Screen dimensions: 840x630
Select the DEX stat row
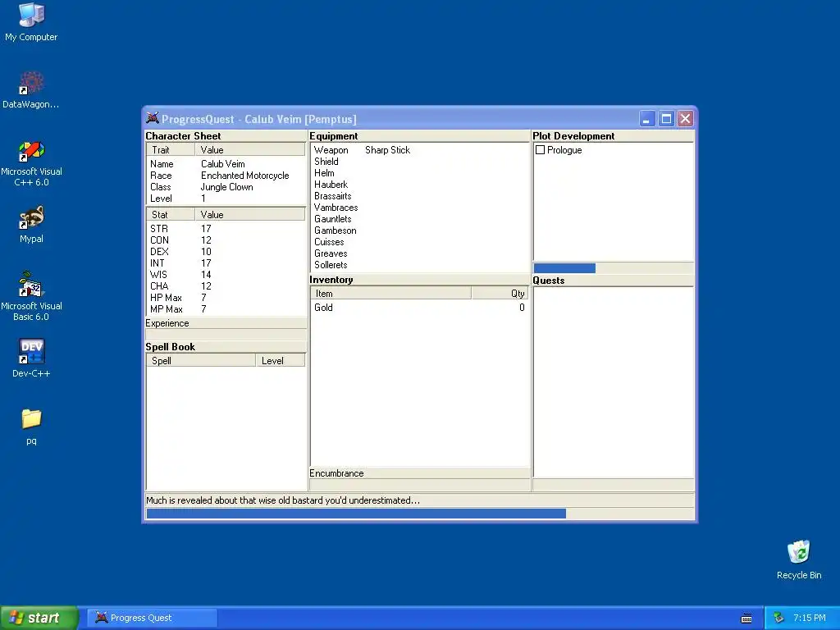pos(226,252)
